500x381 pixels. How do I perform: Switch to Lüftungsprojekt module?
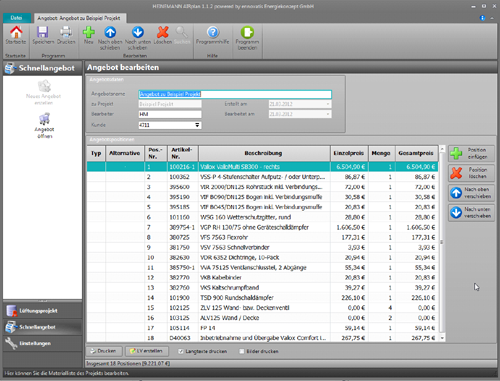(x=42, y=311)
